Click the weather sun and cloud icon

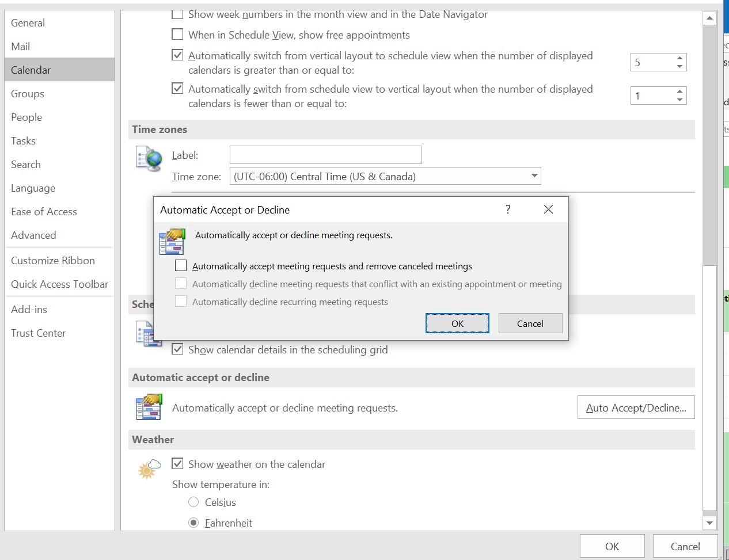pos(149,469)
